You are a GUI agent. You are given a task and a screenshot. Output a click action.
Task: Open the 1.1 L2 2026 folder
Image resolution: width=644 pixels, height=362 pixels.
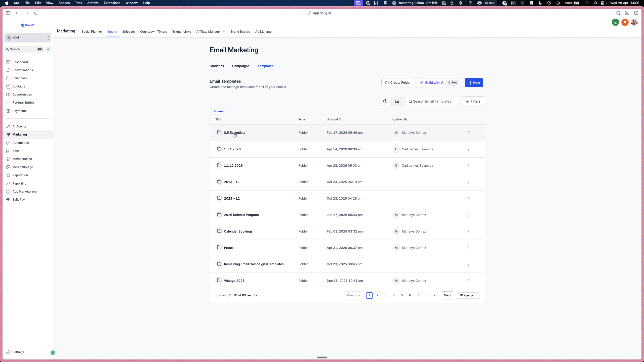tap(233, 165)
